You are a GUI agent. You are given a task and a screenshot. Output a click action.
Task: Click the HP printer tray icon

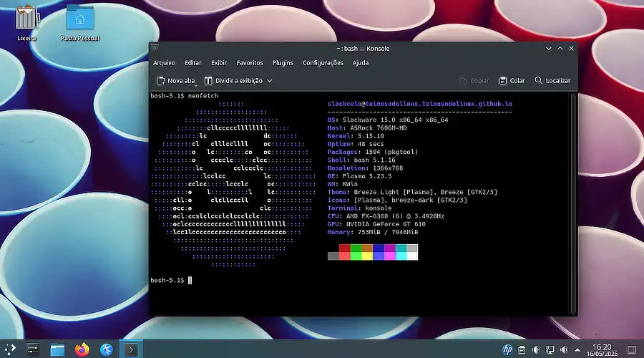(507, 350)
